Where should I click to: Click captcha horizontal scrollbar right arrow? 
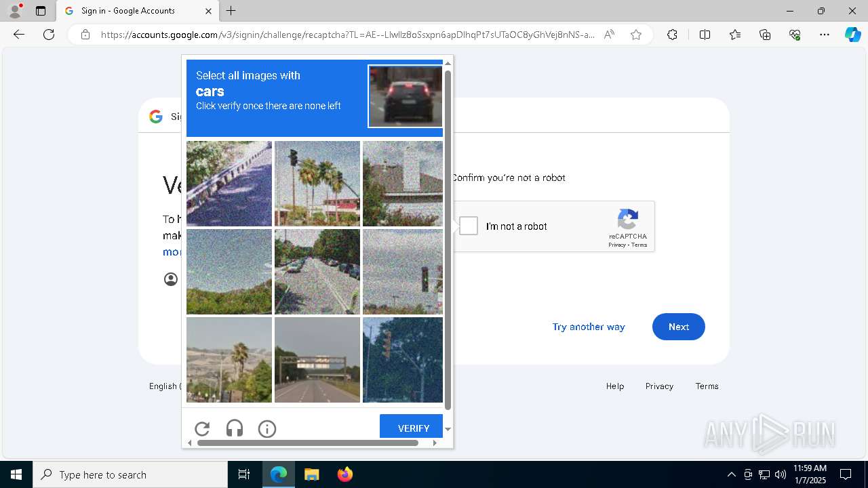point(435,443)
